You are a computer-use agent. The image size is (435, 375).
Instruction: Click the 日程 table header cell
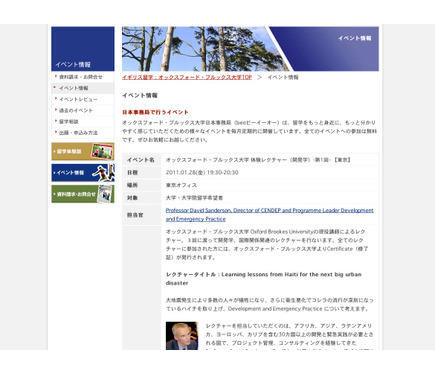pos(142,173)
